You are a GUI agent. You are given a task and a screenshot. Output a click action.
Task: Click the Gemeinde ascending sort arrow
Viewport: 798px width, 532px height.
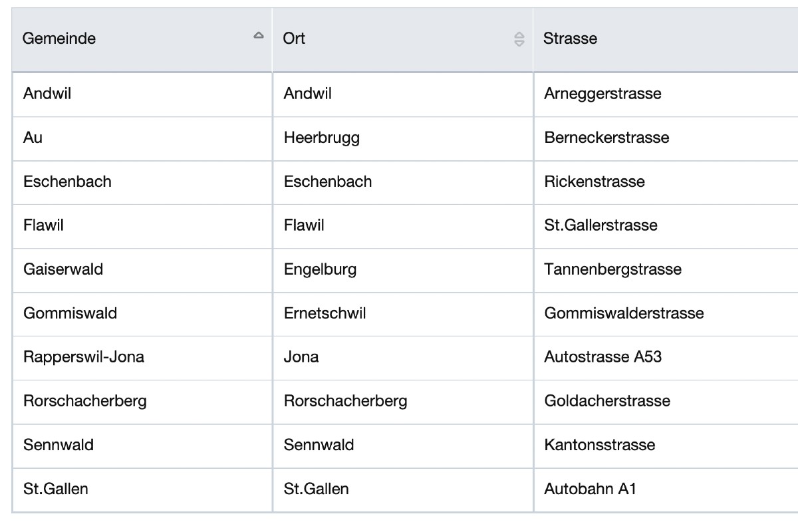[x=259, y=36]
